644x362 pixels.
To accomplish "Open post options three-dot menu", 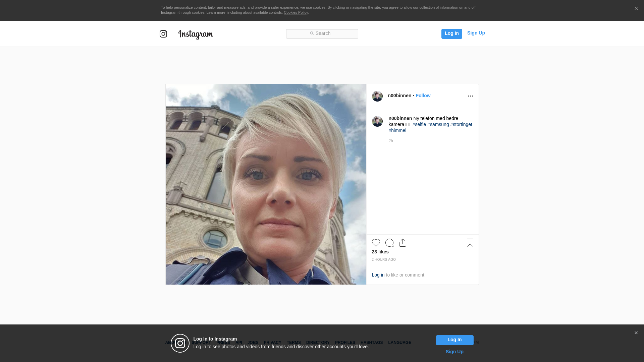I will [x=470, y=96].
